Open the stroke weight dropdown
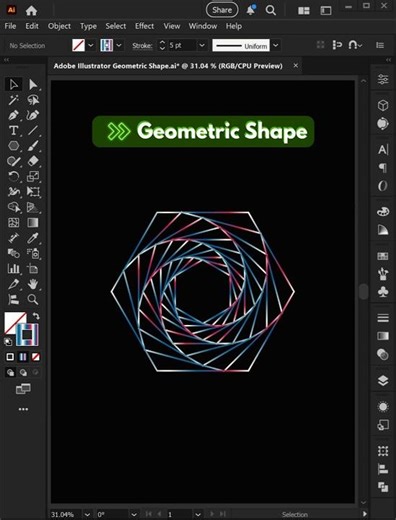Image resolution: width=396 pixels, height=520 pixels. pyautogui.click(x=202, y=45)
